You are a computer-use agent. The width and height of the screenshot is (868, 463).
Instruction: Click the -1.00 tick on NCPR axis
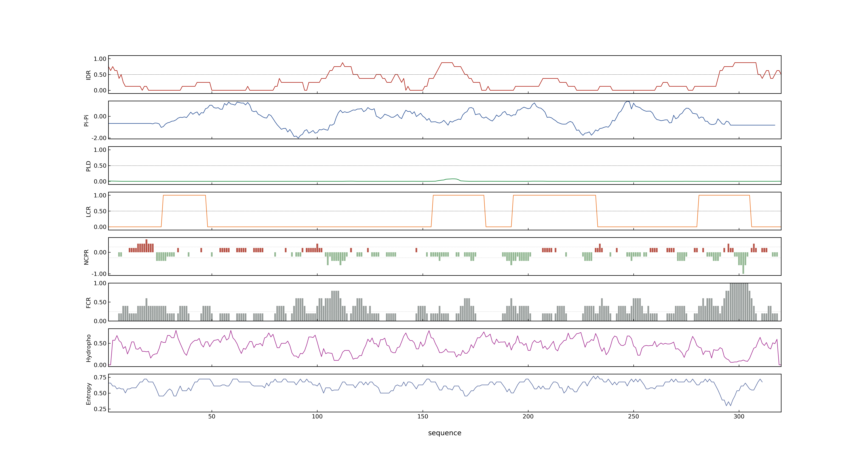[99, 274]
